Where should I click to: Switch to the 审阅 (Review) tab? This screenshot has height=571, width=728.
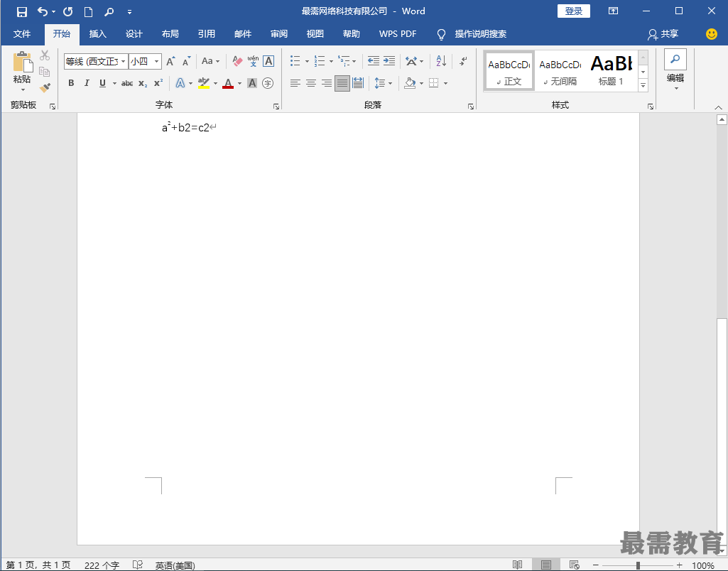coord(279,34)
